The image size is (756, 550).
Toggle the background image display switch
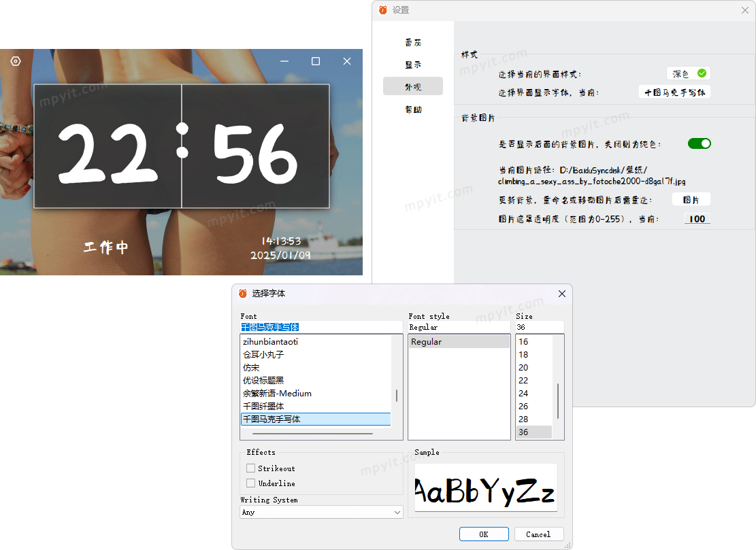coord(699,143)
